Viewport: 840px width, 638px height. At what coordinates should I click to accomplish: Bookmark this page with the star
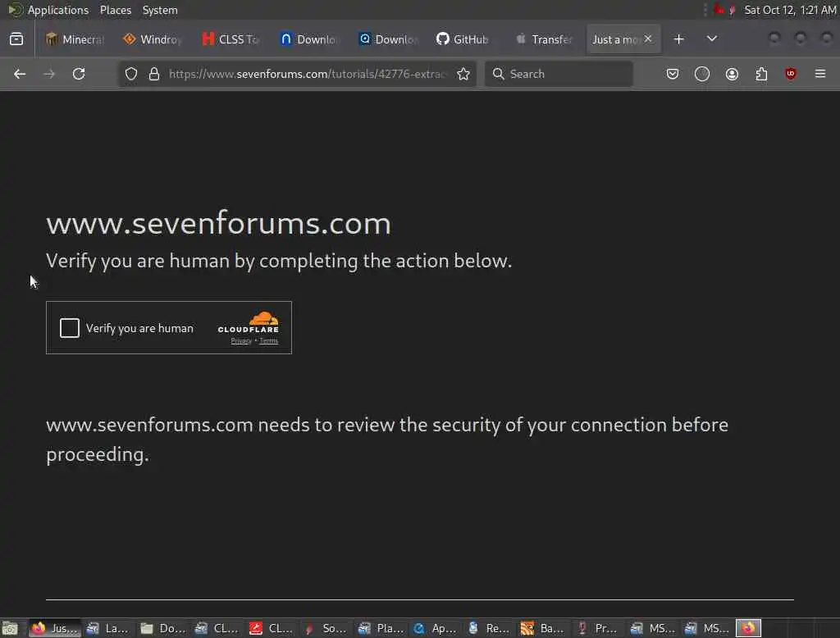pyautogui.click(x=463, y=74)
